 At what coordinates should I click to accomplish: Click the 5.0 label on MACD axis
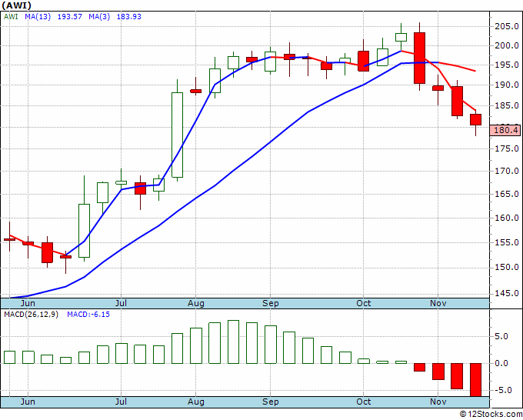point(501,337)
